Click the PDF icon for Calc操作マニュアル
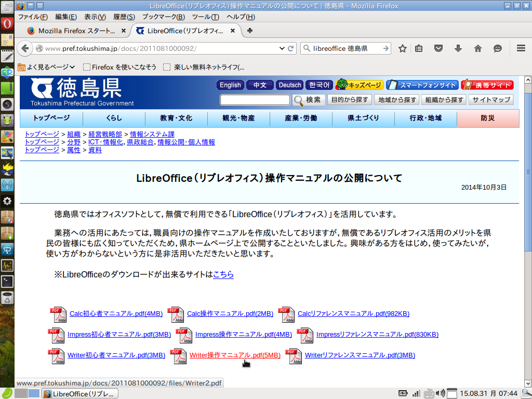 pyautogui.click(x=176, y=314)
